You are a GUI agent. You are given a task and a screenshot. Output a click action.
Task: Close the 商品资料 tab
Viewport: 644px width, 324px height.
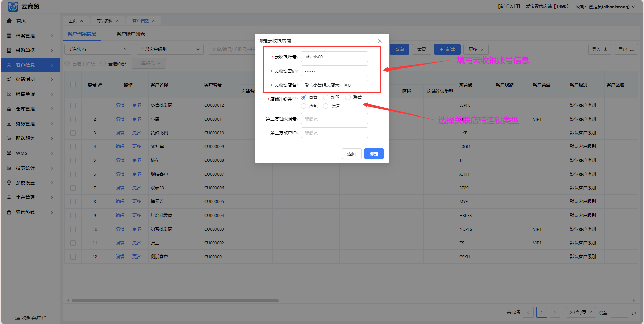pos(117,21)
